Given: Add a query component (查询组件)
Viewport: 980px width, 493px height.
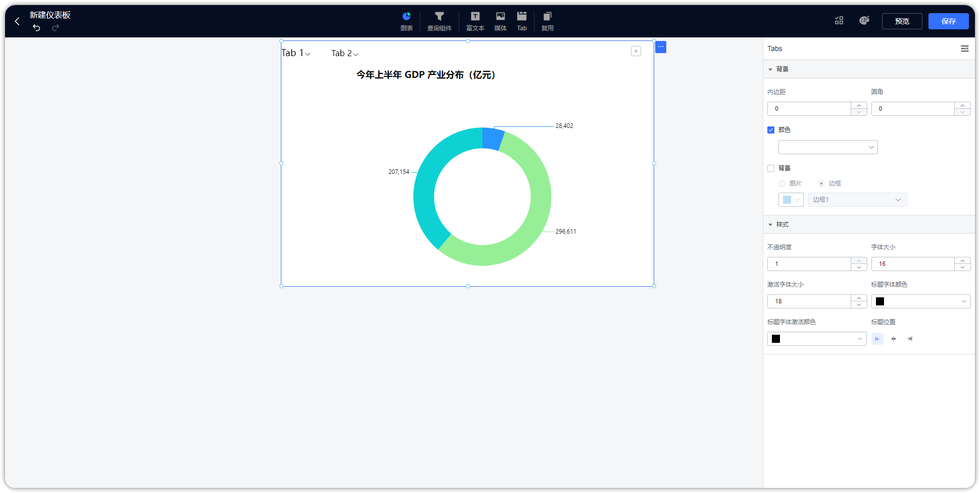Looking at the screenshot, I should pos(439,21).
